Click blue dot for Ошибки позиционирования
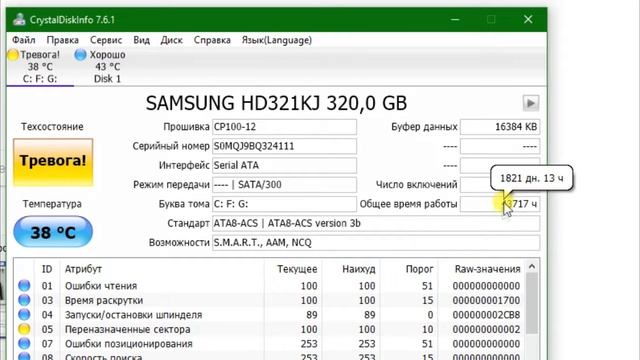The height and width of the screenshot is (360, 640). point(24,344)
